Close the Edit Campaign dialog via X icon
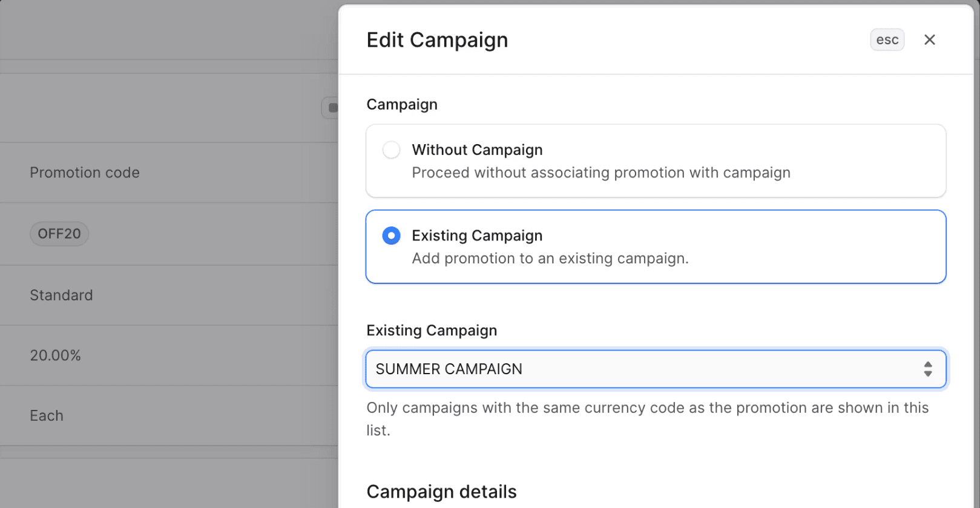This screenshot has height=508, width=980. pyautogui.click(x=930, y=39)
